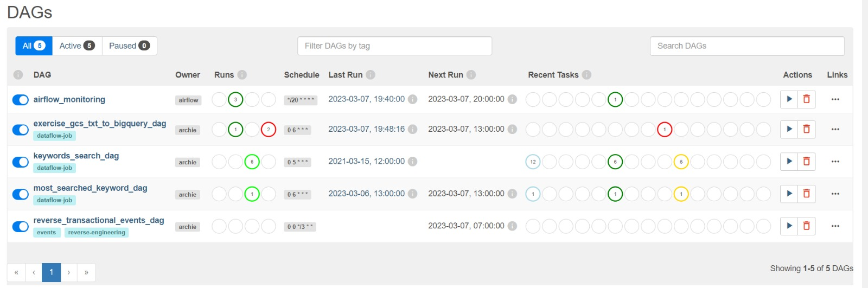Open Filter DAGs by tag dropdown
Screen dimensions: 868x288
[x=394, y=46]
